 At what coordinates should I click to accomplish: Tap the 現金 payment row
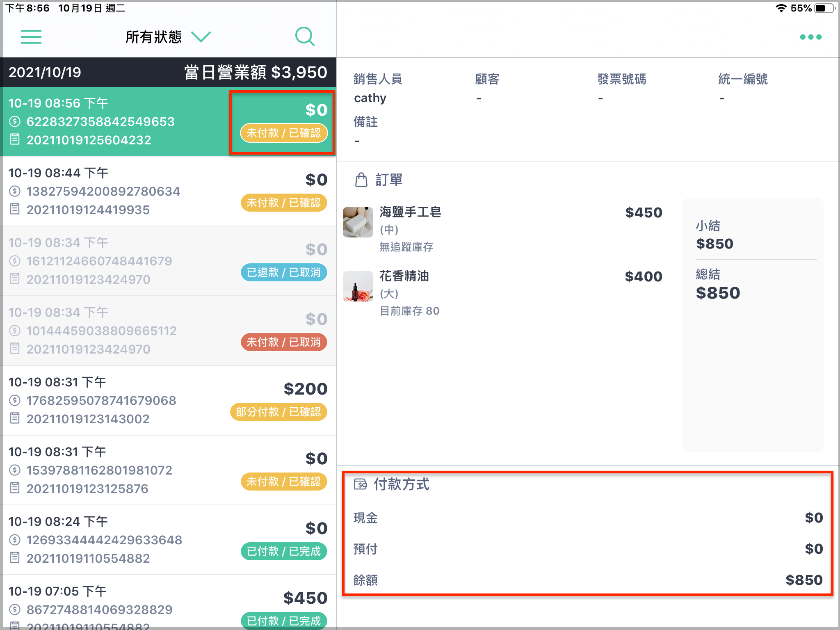coord(588,518)
